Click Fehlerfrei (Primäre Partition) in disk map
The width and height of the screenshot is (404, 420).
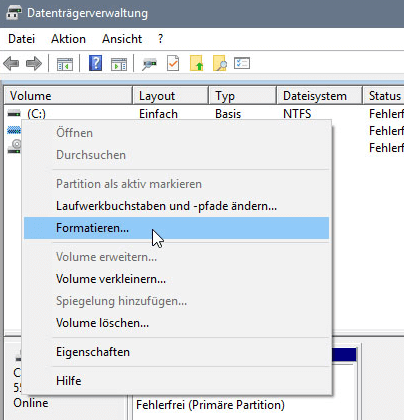(210, 405)
